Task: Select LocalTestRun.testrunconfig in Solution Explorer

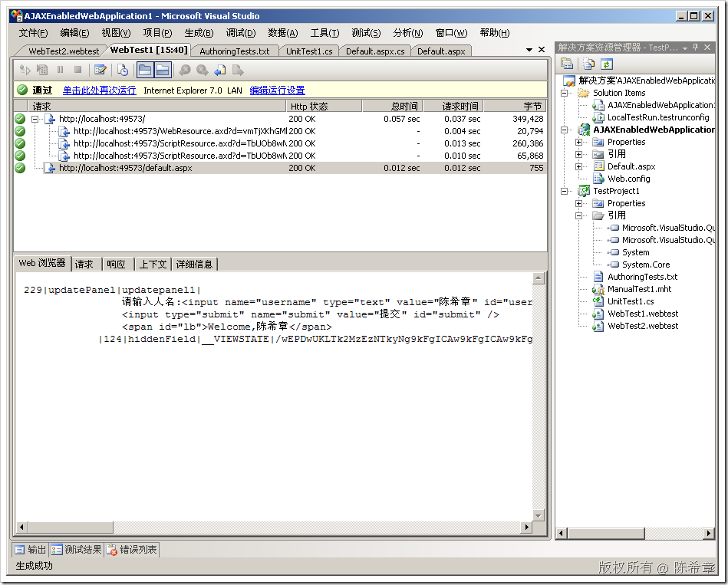Action: 658,117
